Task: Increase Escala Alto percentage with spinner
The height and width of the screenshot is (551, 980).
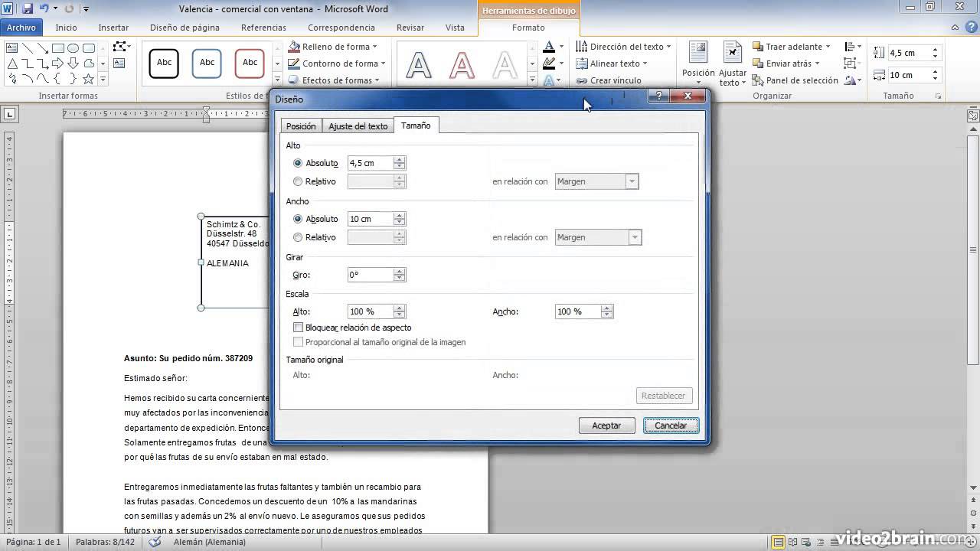Action: [400, 308]
